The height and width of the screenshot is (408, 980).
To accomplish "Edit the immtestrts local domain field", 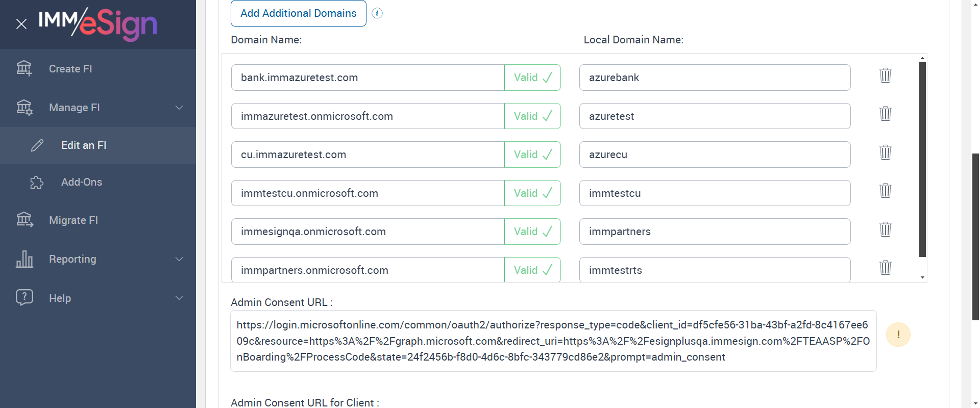I will pos(715,270).
